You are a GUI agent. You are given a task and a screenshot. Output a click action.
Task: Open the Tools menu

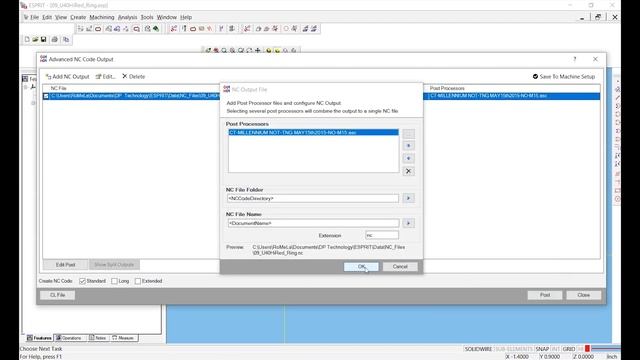tap(147, 17)
